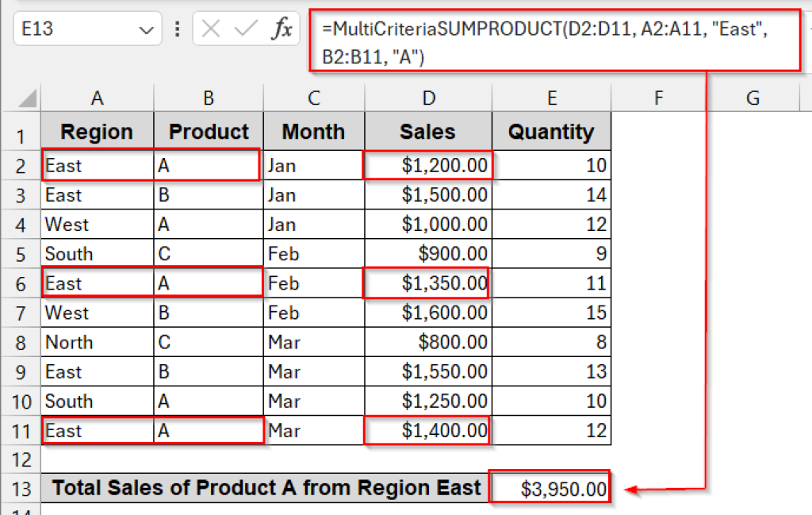Expand the Name Box cell reference list

[x=145, y=28]
